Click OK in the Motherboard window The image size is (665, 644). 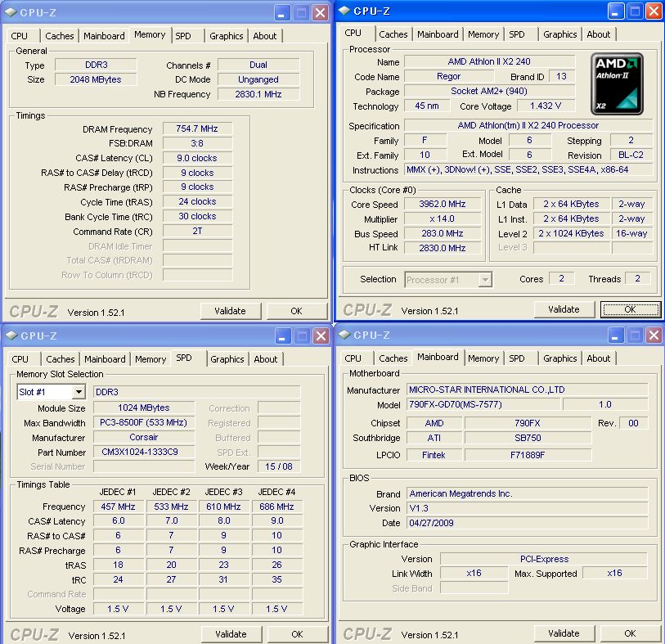click(x=630, y=633)
